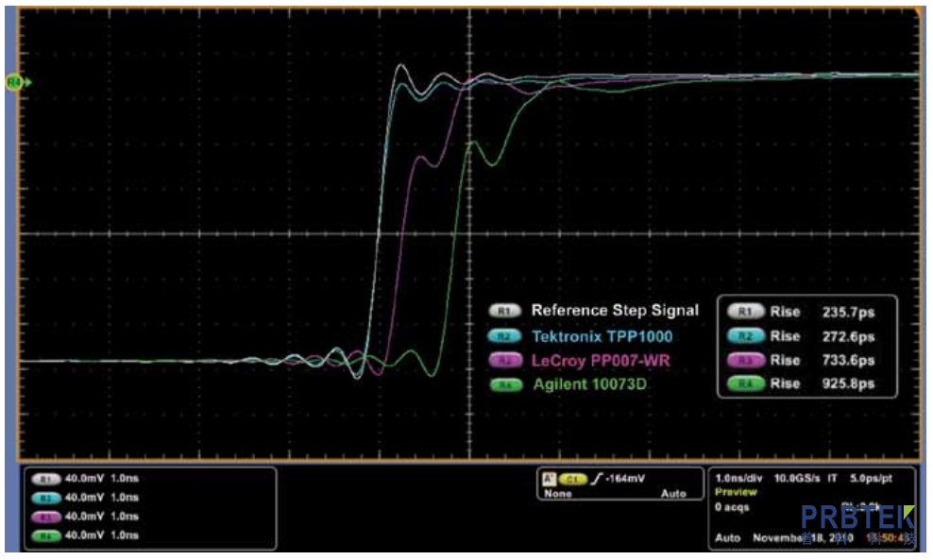This screenshot has height=560, width=933.
Task: Click the 'LeCroy PP007-WR' legend label
Action: point(601,361)
